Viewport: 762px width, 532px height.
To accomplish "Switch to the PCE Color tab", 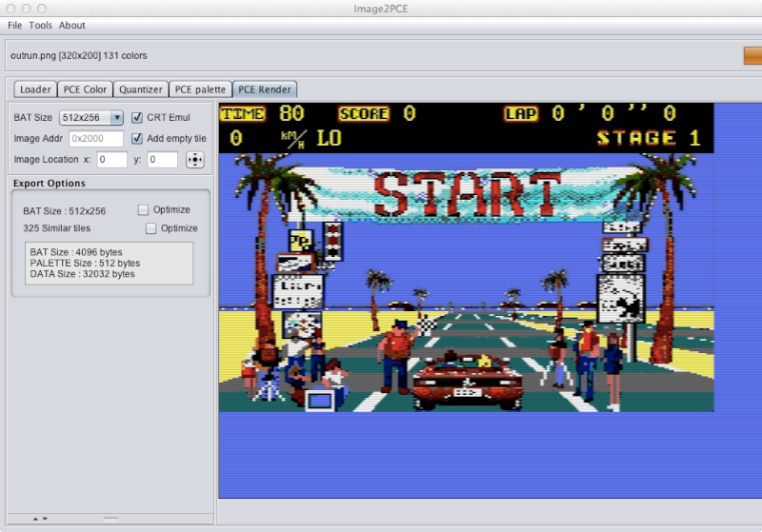I will pos(85,89).
